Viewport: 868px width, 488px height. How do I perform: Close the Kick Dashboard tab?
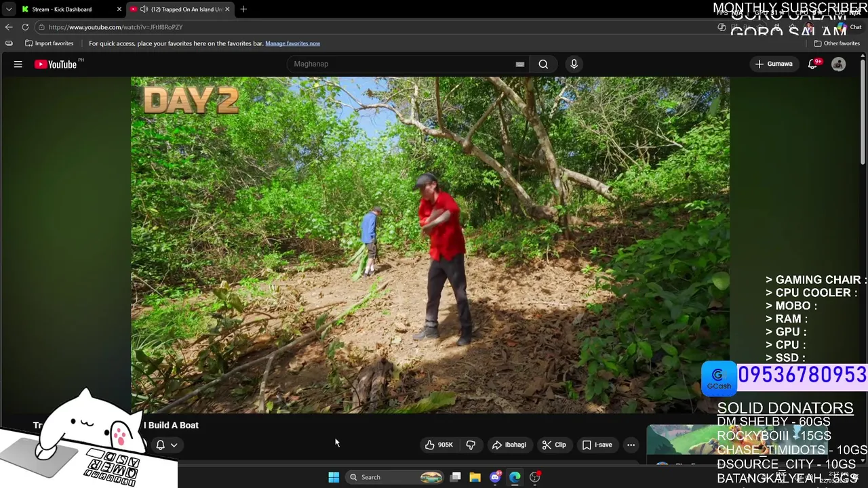coord(119,9)
